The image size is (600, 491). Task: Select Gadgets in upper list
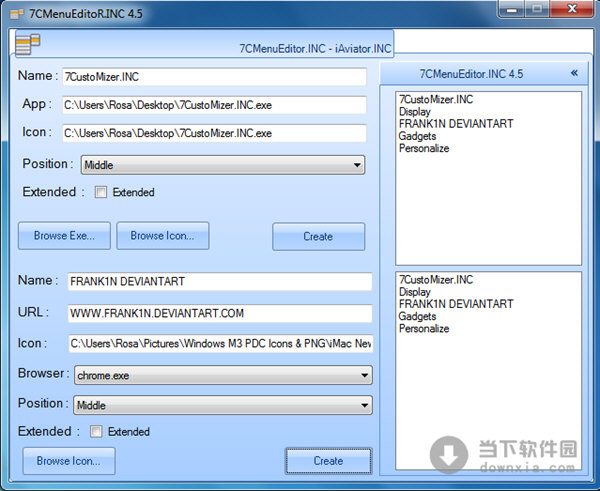[417, 136]
